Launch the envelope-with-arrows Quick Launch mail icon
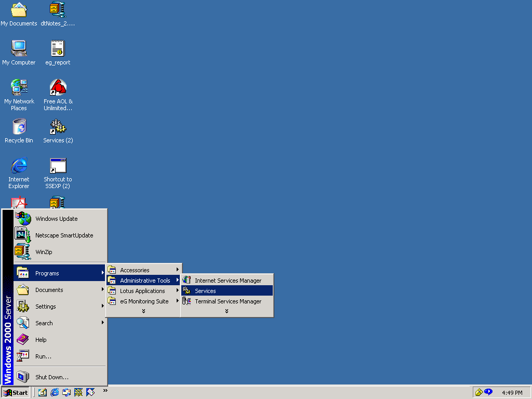Image resolution: width=532 pixels, height=399 pixels. (66, 392)
